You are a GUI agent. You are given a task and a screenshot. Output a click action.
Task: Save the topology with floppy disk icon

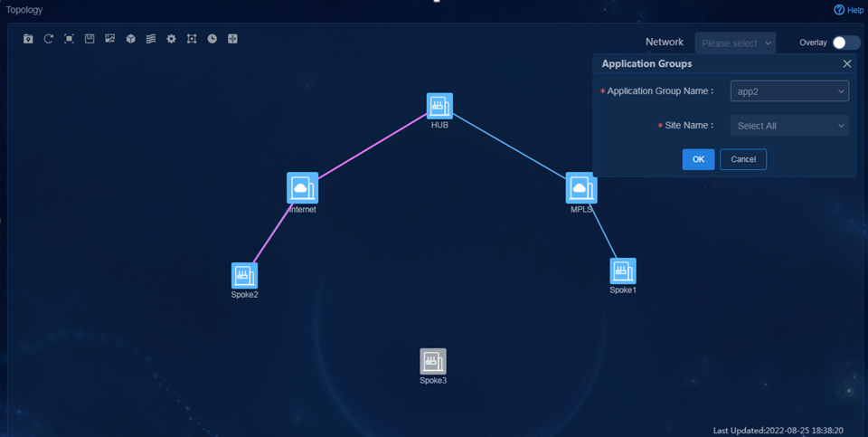click(x=90, y=39)
